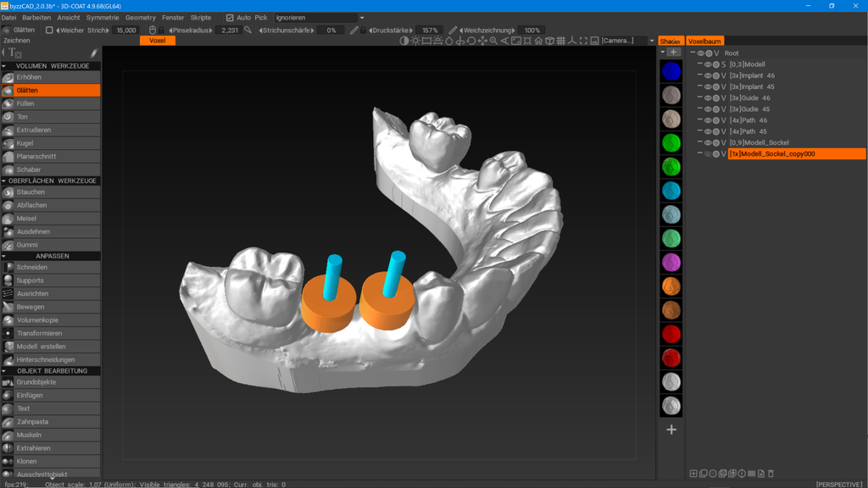The image size is (868, 488).
Task: Open the Transformieren tool
Action: [x=51, y=334]
